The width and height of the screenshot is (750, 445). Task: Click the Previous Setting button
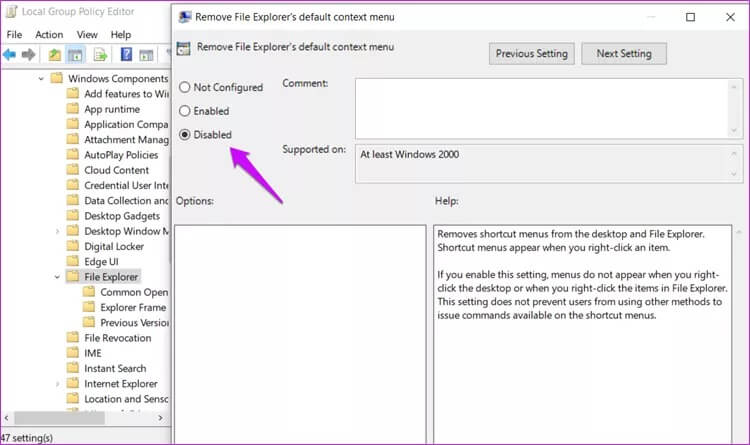pos(531,54)
